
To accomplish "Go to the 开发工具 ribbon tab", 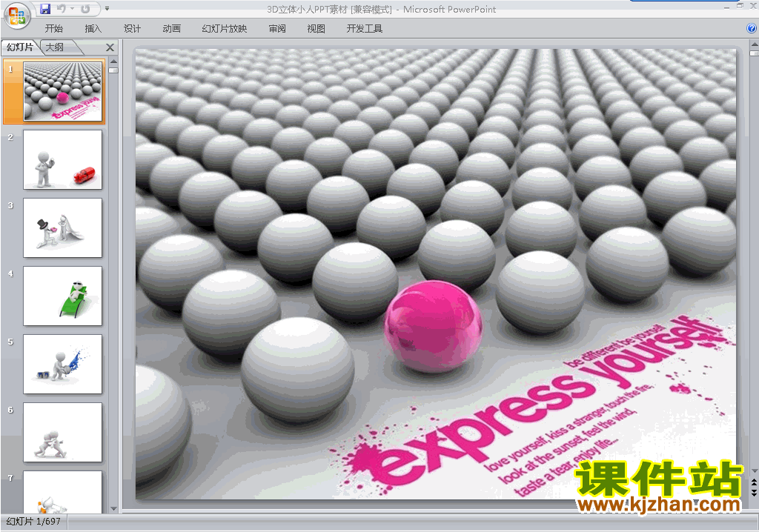I will (x=365, y=29).
